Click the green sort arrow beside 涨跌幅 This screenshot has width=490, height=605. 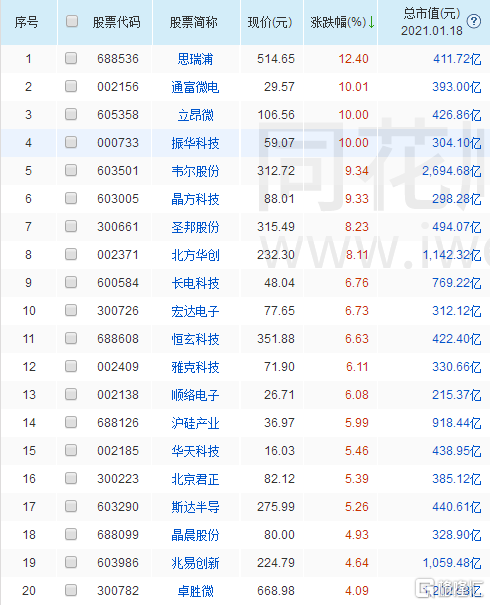pos(371,22)
